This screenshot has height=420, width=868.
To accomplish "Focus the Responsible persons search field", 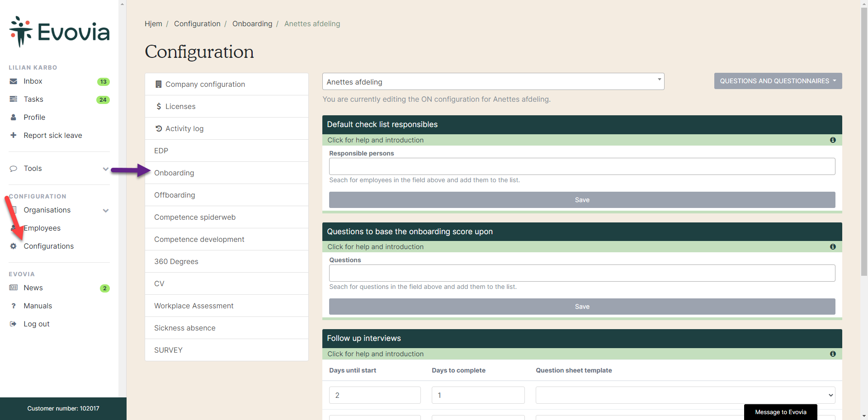I will 582,166.
